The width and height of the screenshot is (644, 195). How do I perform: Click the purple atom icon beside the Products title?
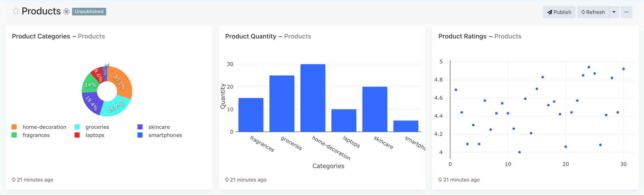66,11
